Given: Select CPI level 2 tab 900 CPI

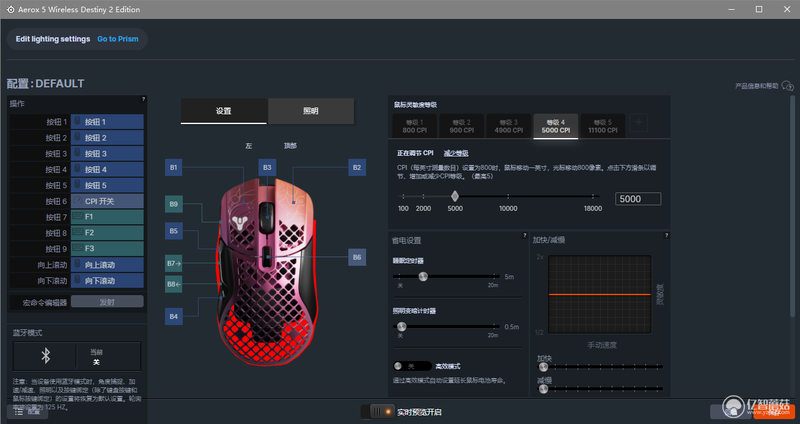Looking at the screenshot, I should pos(461,126).
